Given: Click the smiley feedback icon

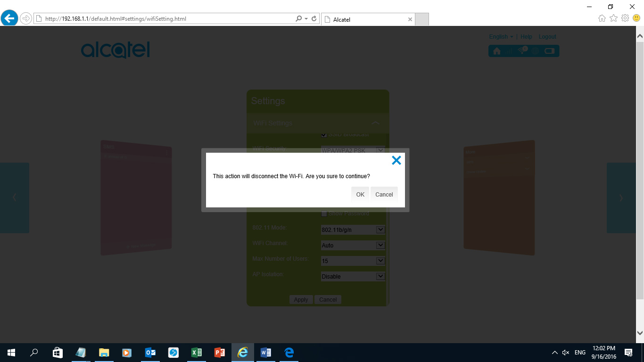Looking at the screenshot, I should pos(636,18).
